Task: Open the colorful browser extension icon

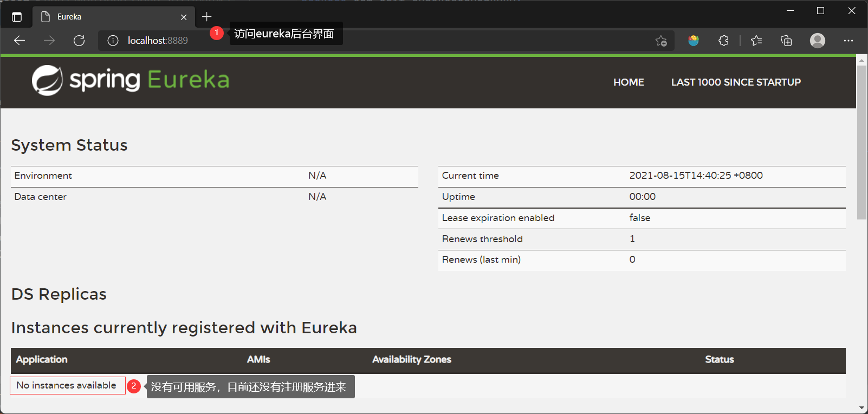Action: (x=694, y=41)
